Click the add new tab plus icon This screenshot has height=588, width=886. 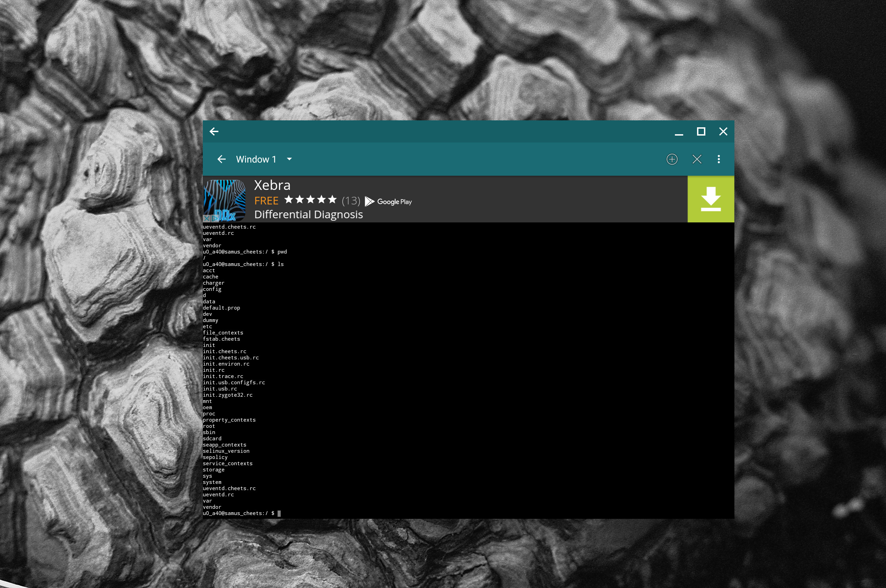(672, 159)
